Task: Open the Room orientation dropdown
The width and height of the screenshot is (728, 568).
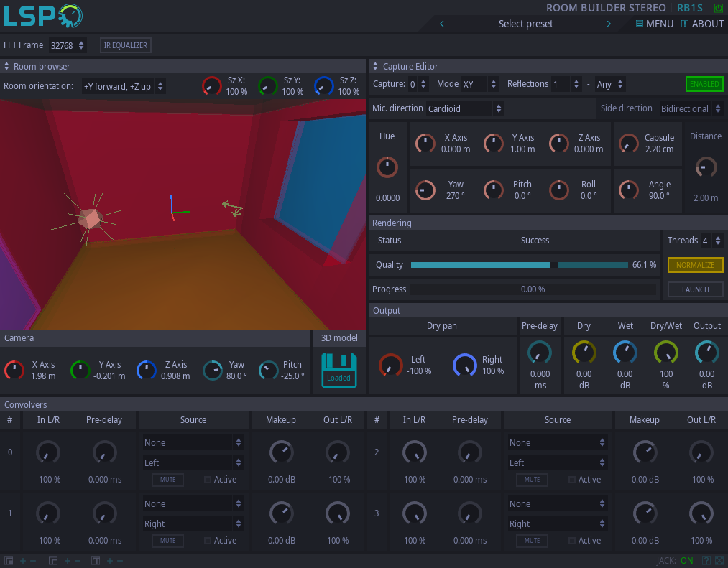Action: click(124, 86)
